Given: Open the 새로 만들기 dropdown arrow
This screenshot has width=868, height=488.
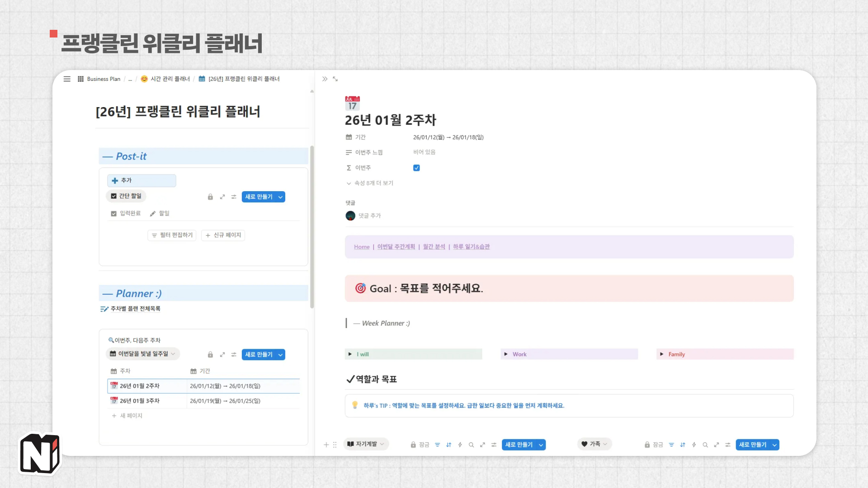Looking at the screenshot, I should 281,197.
